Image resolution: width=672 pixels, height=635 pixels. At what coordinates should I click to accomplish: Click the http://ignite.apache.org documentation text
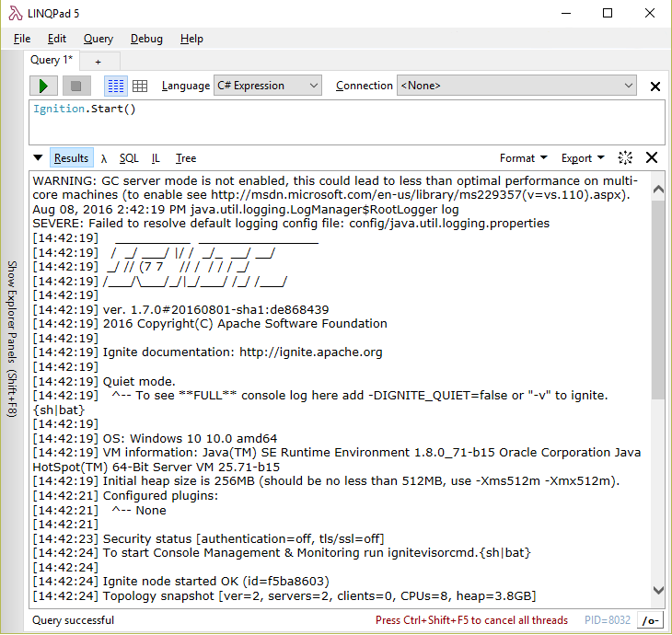click(311, 352)
